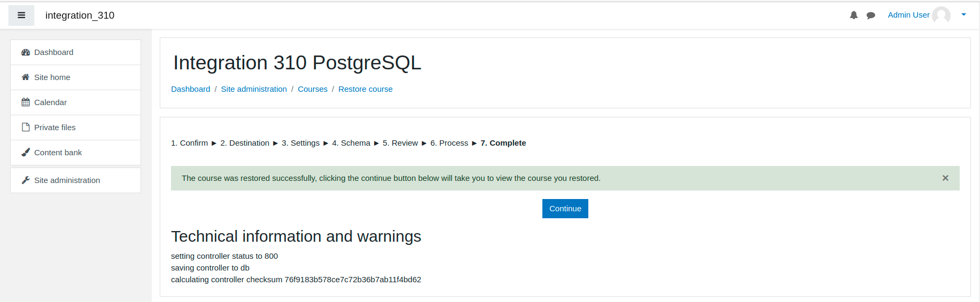Toggle the hamburger side panel button
The height and width of the screenshot is (302, 980).
21,15
